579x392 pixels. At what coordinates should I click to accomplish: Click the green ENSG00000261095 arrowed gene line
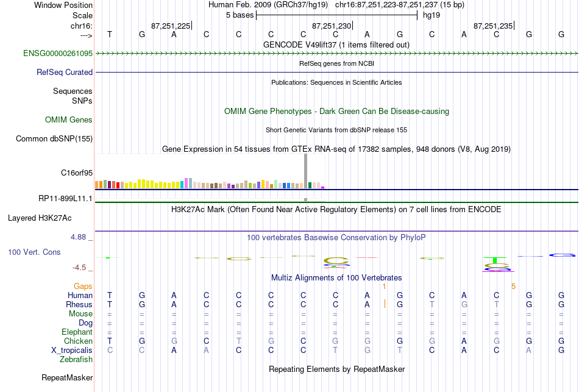[336, 54]
